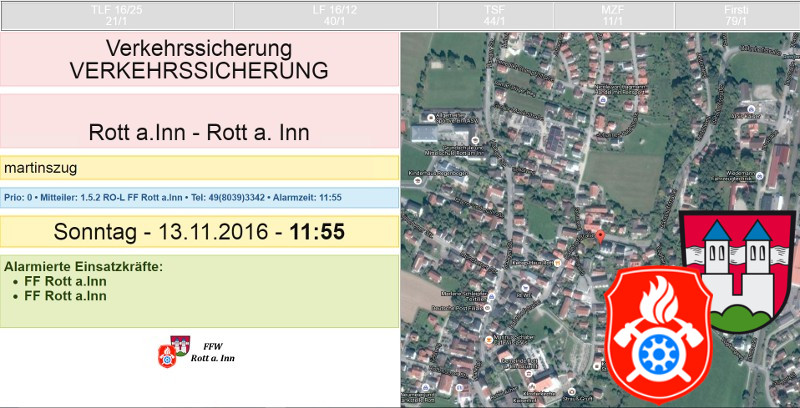Click first FF Rott a.Inn list entry
The width and height of the screenshot is (800, 408).
pos(65,281)
